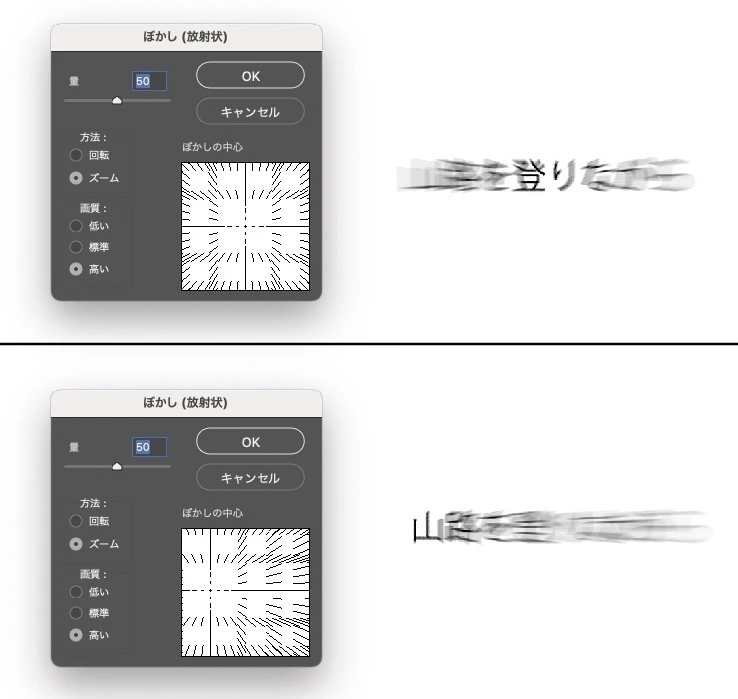Click the 量 slider handle in upper dialog
The width and height of the screenshot is (738, 699).
click(x=117, y=100)
